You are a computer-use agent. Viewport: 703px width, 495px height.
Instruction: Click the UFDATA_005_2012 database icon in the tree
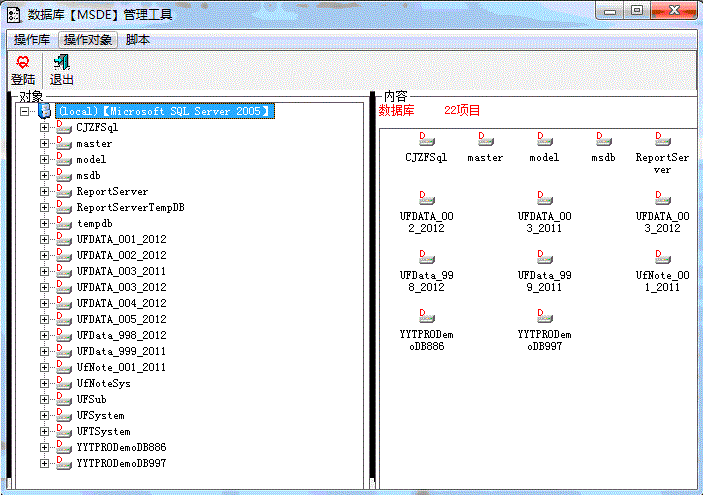click(64, 319)
